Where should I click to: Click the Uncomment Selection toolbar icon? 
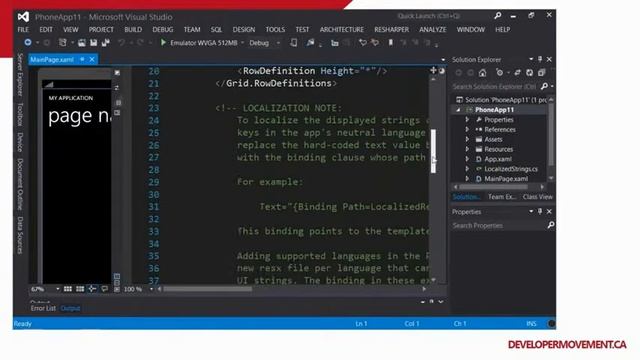(x=375, y=42)
